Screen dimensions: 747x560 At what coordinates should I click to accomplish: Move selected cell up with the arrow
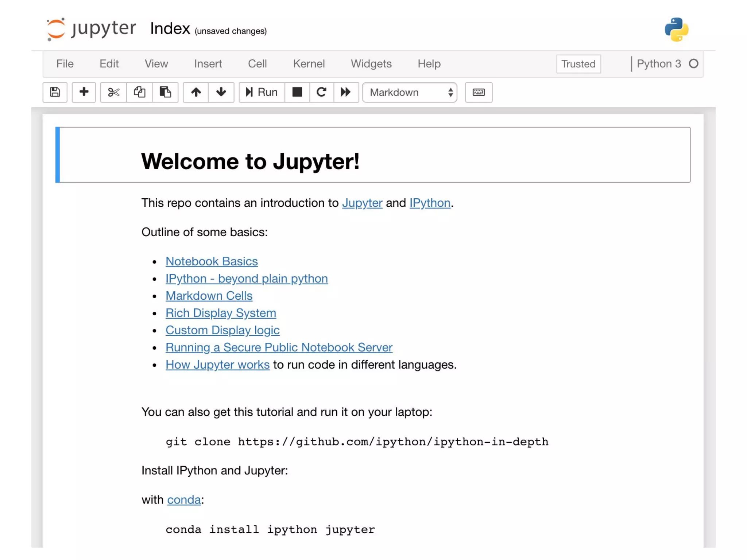click(x=196, y=92)
